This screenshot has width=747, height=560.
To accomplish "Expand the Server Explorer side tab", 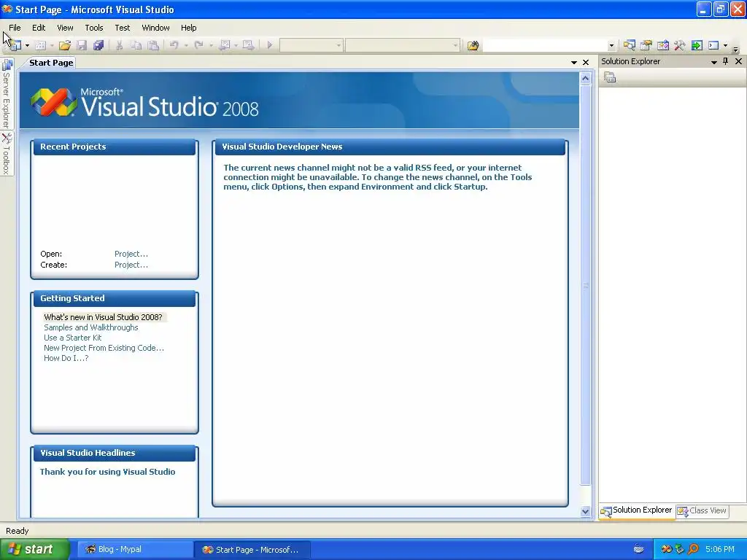I will (x=7, y=93).
